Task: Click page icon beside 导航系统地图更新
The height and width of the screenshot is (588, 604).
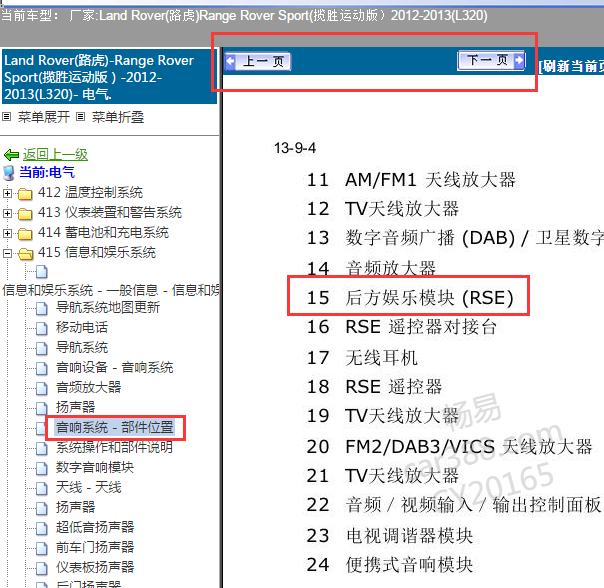Action: pos(42,308)
